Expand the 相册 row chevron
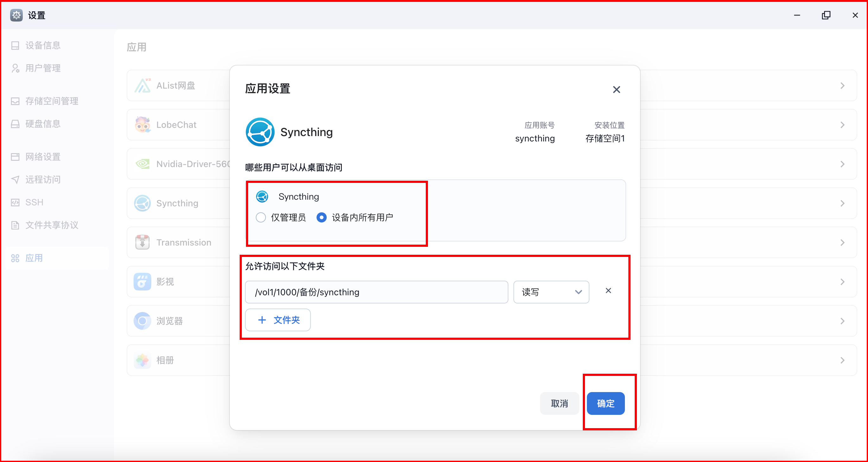Image resolution: width=868 pixels, height=462 pixels. (842, 360)
